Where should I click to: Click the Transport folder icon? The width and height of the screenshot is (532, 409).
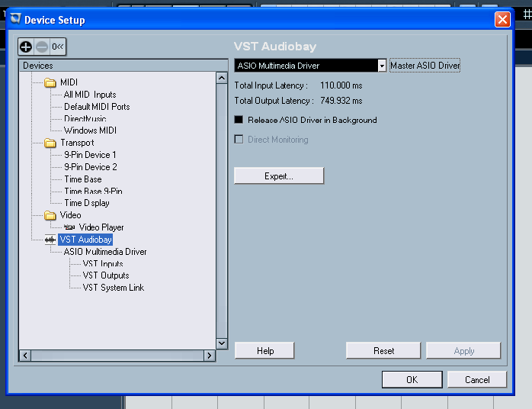[50, 143]
